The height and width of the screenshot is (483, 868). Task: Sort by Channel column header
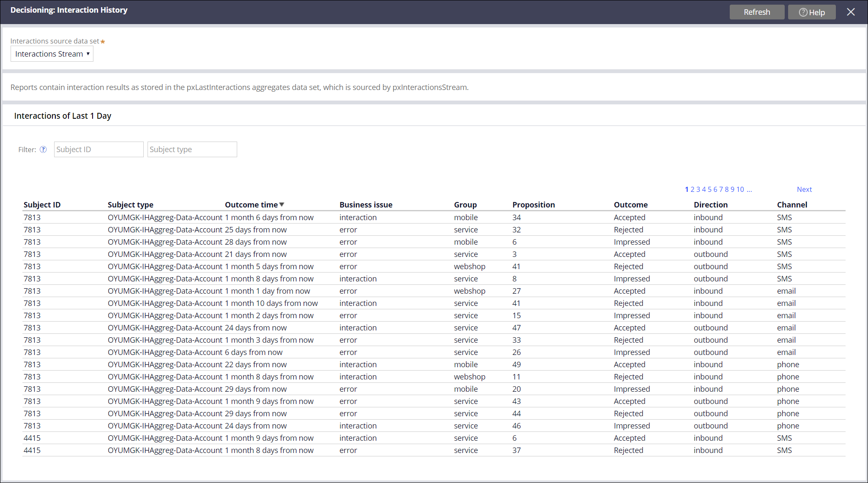[791, 205]
